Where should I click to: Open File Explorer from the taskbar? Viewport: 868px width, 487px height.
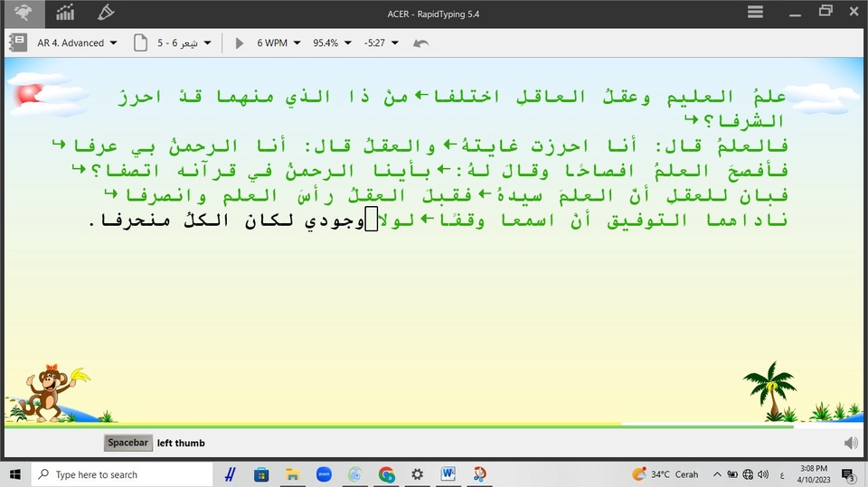point(292,474)
